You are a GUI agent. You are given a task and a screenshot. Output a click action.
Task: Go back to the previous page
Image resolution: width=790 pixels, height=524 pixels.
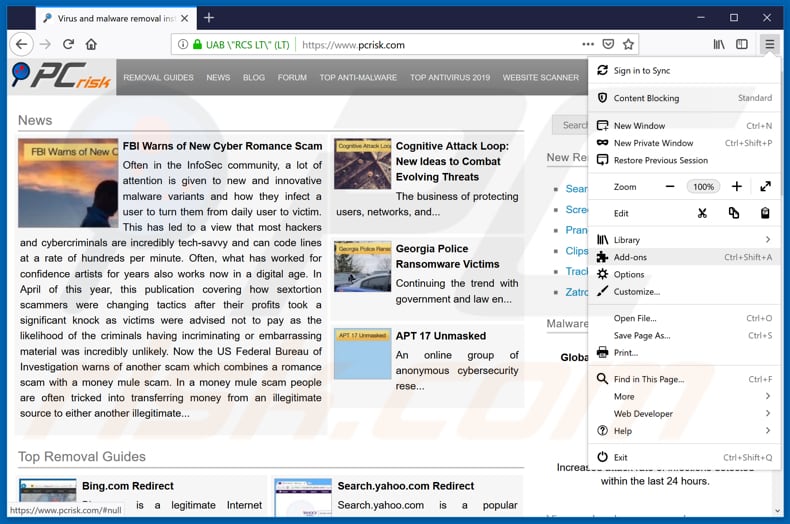(21, 44)
